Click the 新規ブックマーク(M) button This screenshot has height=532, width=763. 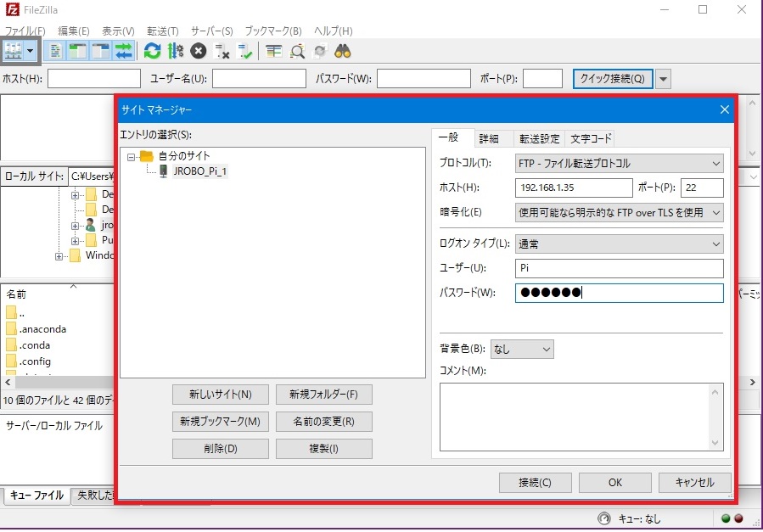(221, 422)
